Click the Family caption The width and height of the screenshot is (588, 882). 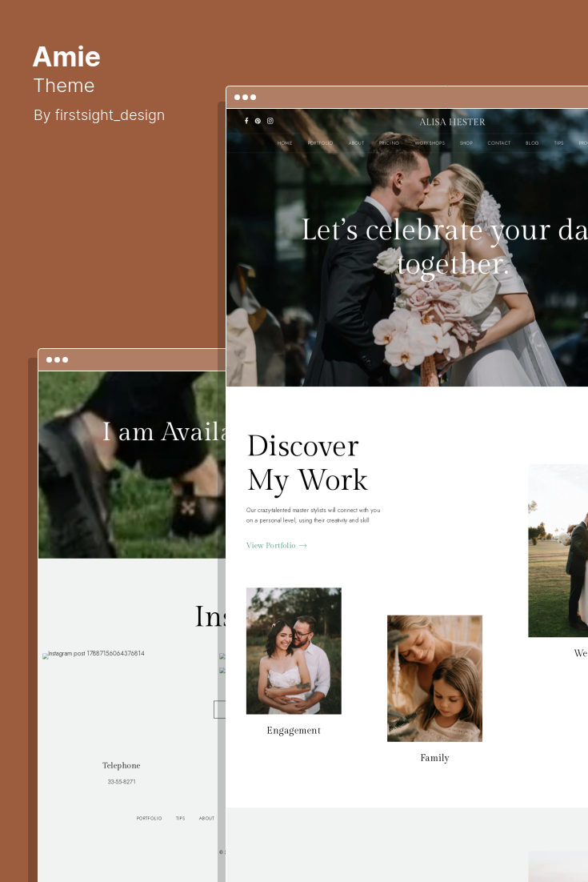pyautogui.click(x=434, y=758)
